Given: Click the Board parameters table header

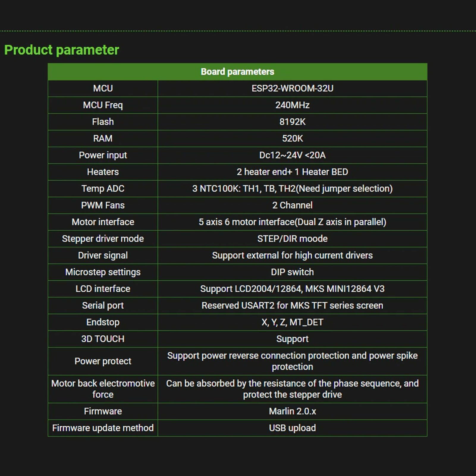Looking at the screenshot, I should pos(237,72).
